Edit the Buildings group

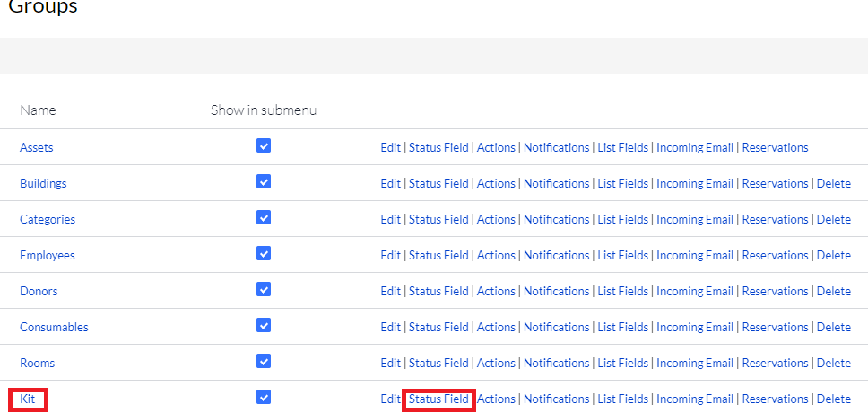390,184
